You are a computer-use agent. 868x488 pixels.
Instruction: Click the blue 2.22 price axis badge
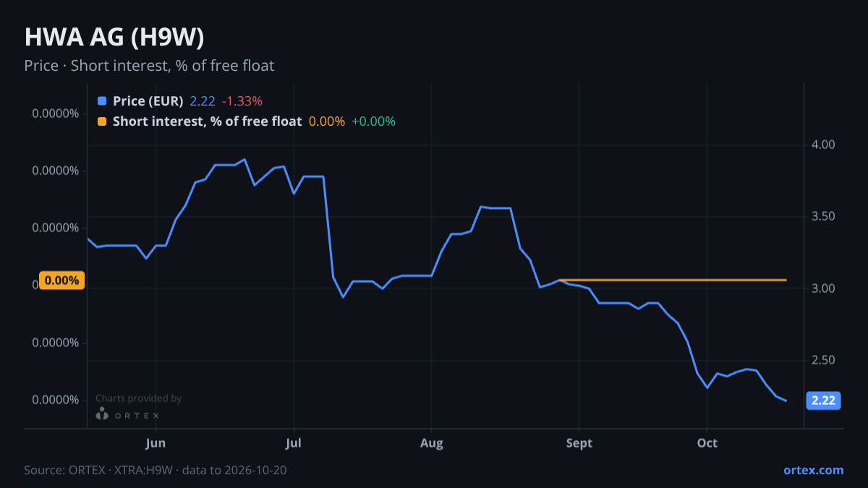pyautogui.click(x=823, y=401)
